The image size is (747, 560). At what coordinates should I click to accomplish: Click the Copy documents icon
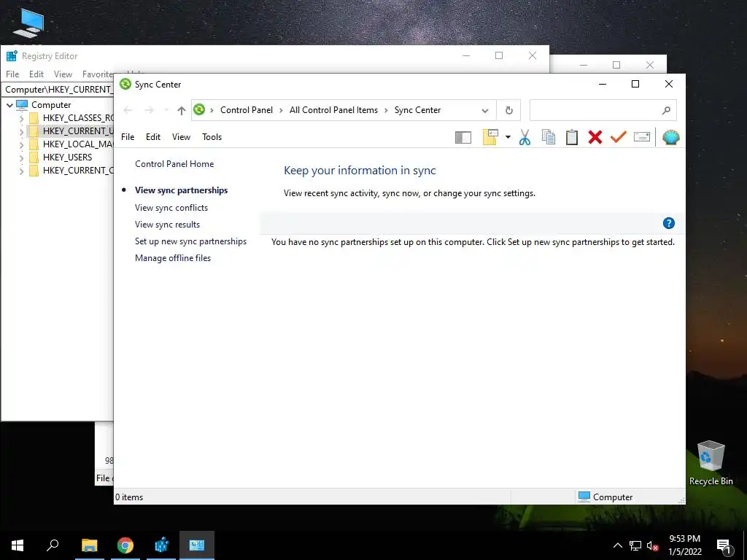(549, 137)
